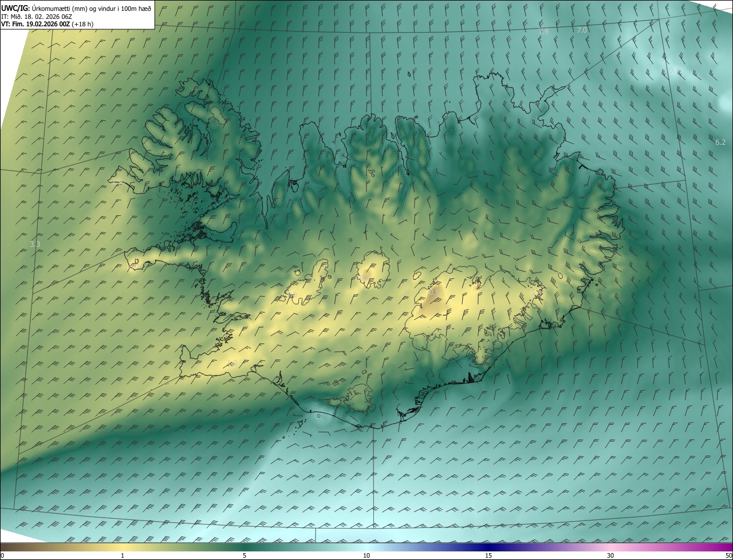This screenshot has height=560, width=733.
Task: Click the "0.5" value label on the glacier
Action: [x=435, y=293]
